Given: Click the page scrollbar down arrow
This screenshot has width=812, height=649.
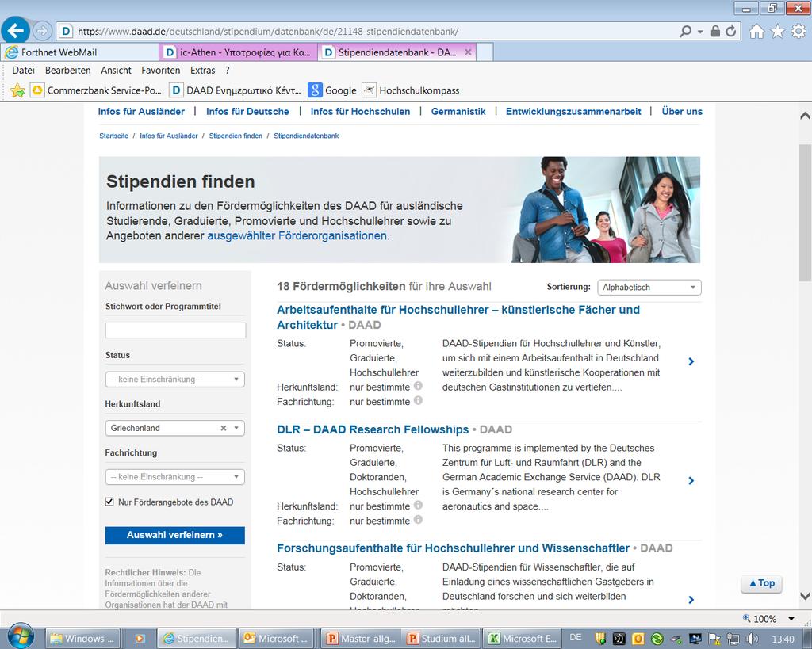Looking at the screenshot, I should 806,596.
